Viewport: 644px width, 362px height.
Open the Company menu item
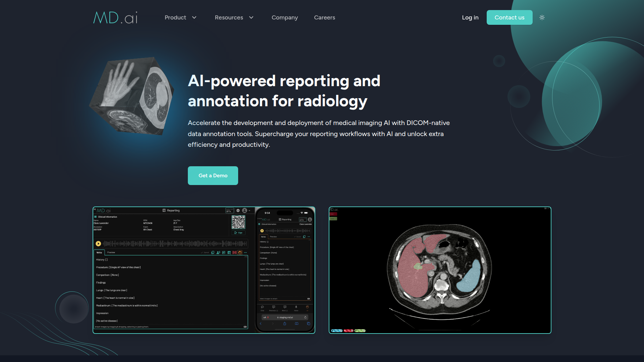(285, 17)
